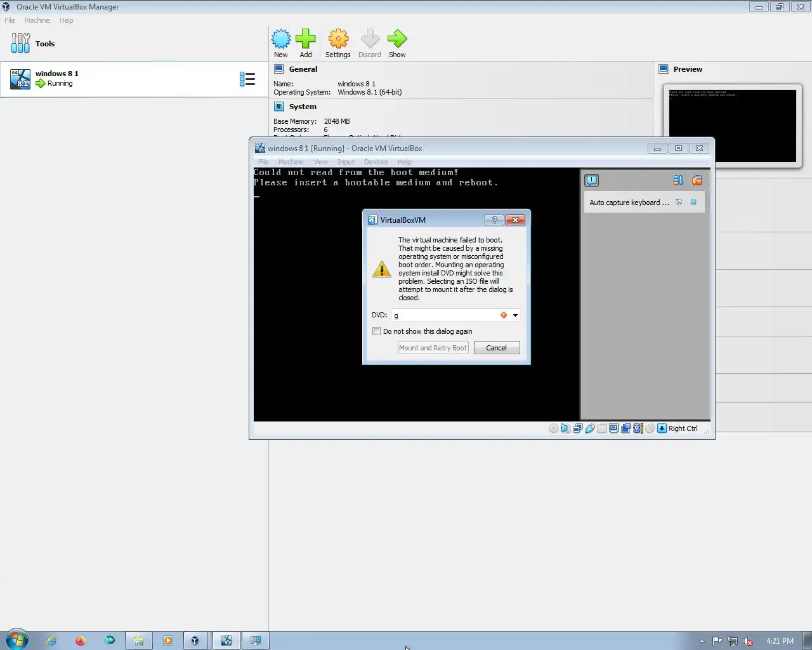
Task: Show hidden tray icons arrow
Action: 702,641
